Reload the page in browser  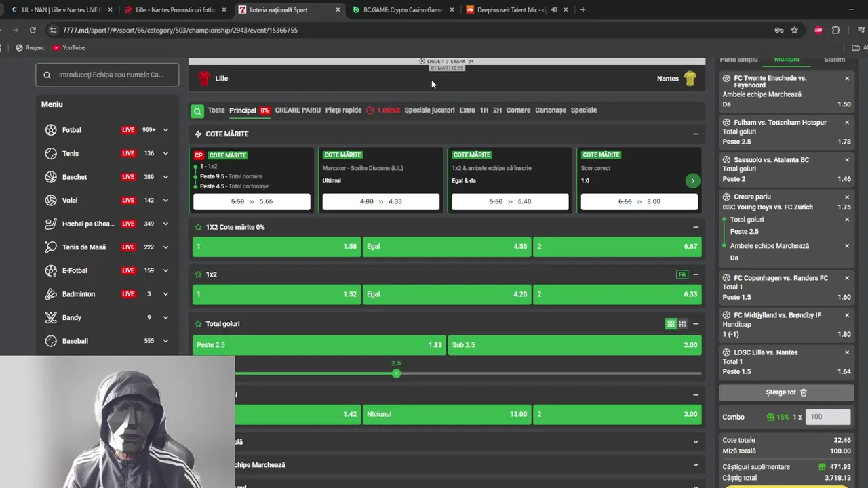(x=33, y=30)
